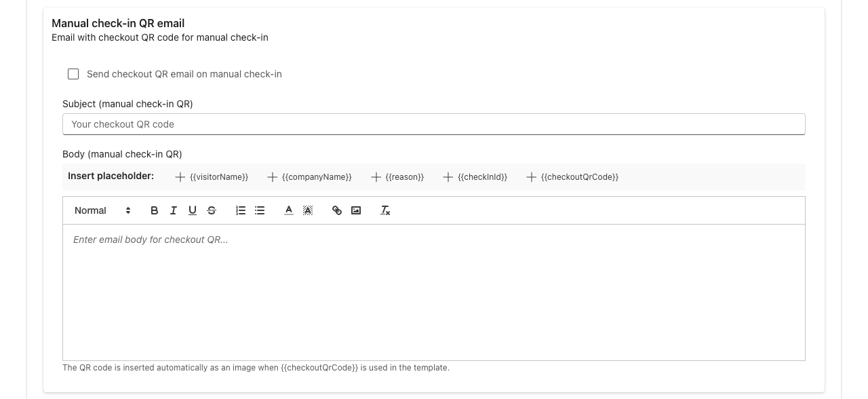Insert a numbered list

coord(241,210)
